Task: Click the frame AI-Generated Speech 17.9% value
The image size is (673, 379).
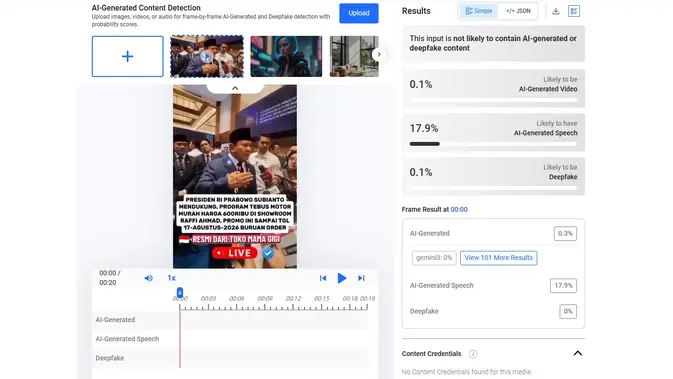Action: pos(563,285)
